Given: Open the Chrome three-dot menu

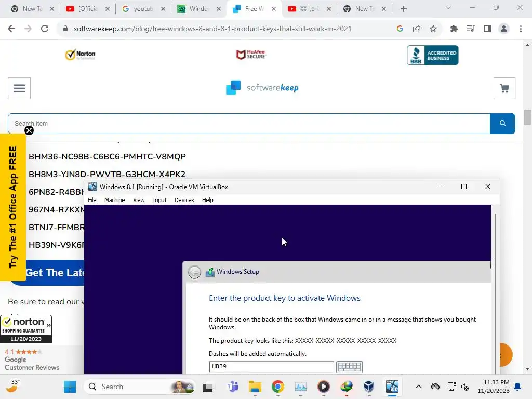Looking at the screenshot, I should 521,29.
